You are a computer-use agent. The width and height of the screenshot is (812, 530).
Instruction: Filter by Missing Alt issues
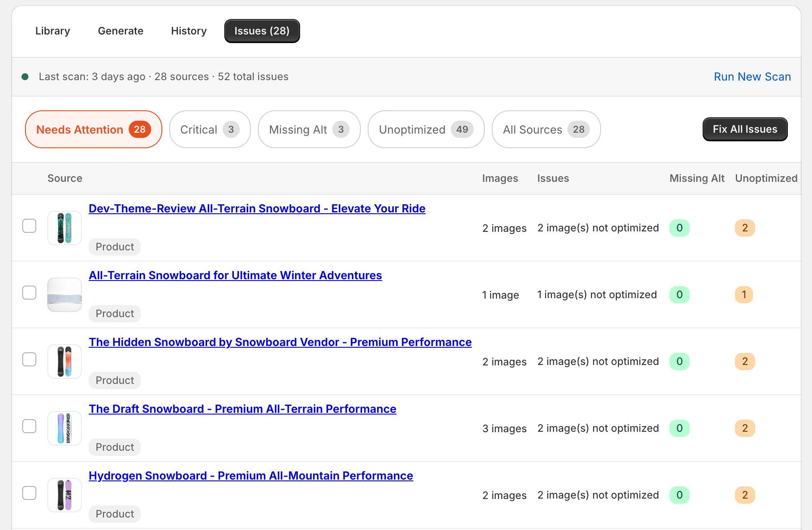tap(309, 129)
